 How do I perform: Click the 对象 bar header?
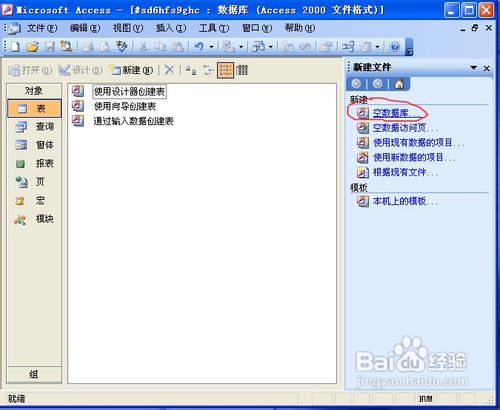click(x=34, y=91)
